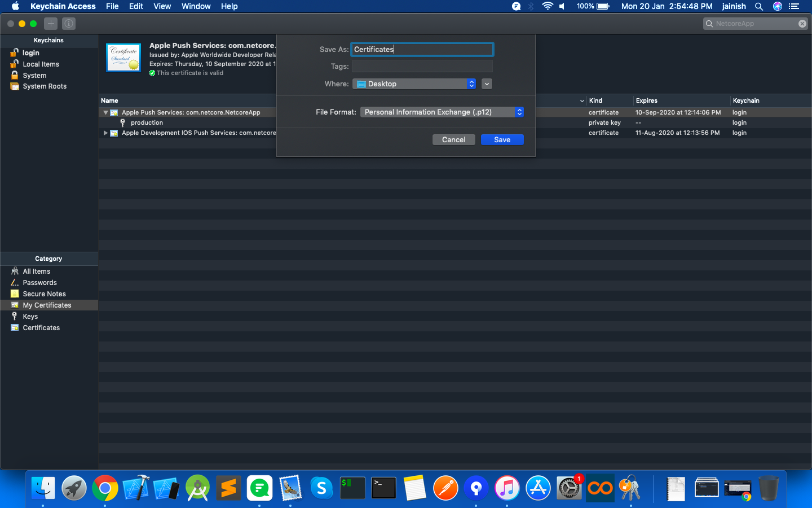Viewport: 812px width, 508px height.
Task: Open the View menu
Action: click(x=162, y=6)
